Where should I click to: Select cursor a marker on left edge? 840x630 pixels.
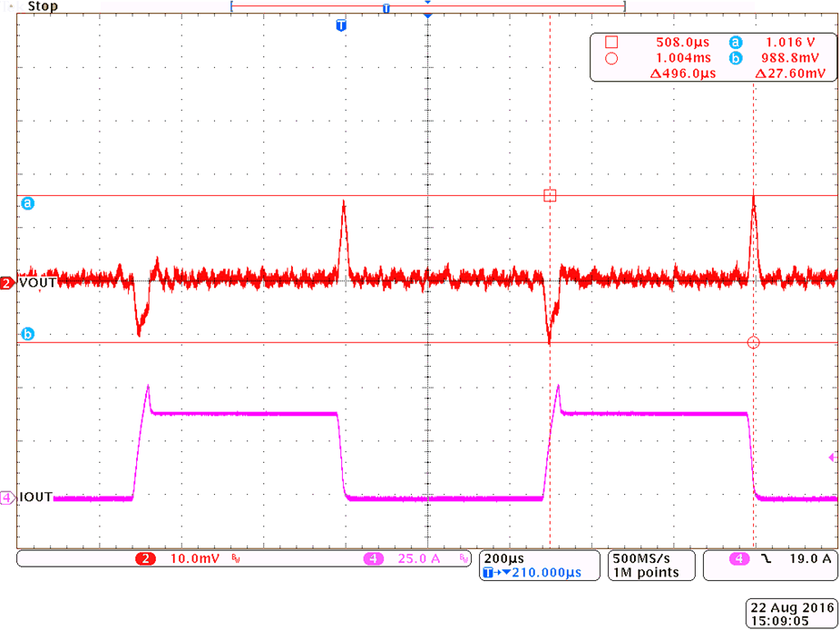point(28,204)
